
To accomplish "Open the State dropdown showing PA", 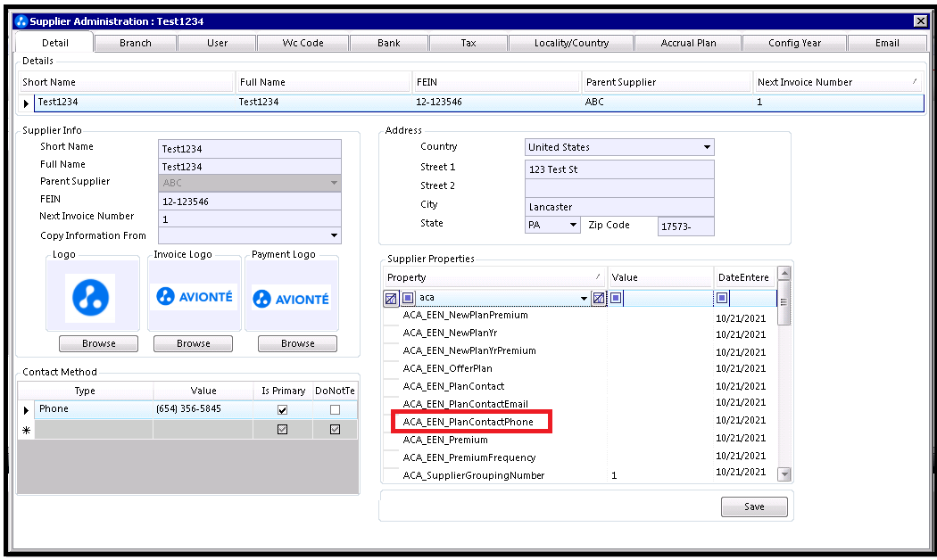I will [573, 225].
